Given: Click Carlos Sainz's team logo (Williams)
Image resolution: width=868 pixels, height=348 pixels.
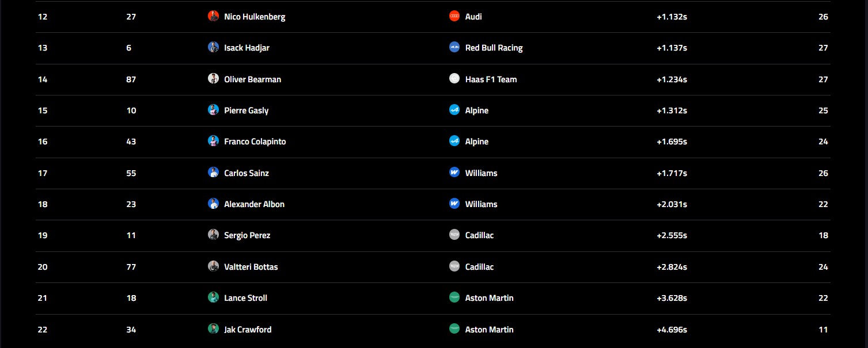Looking at the screenshot, I should pos(454,173).
